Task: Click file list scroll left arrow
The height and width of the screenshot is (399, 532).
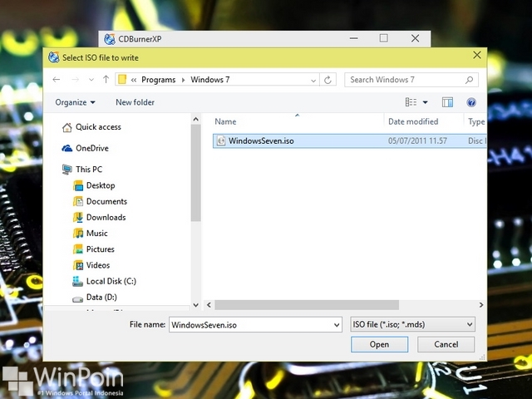Action: 209,305
